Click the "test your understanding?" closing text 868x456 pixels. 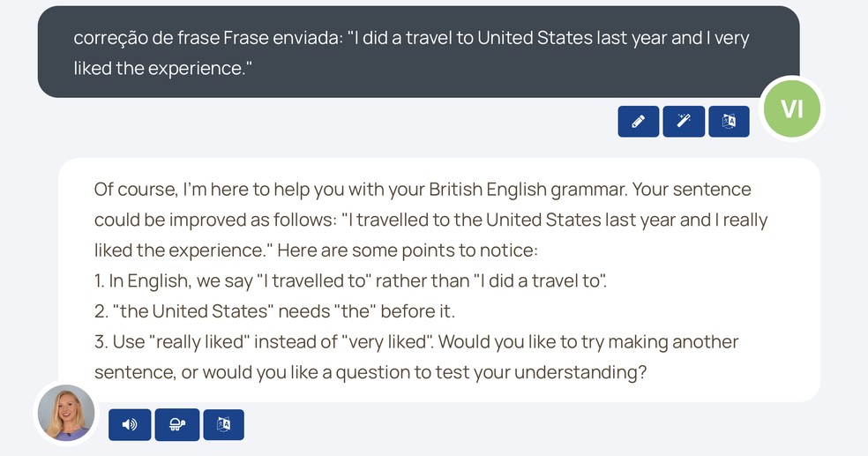554,372
